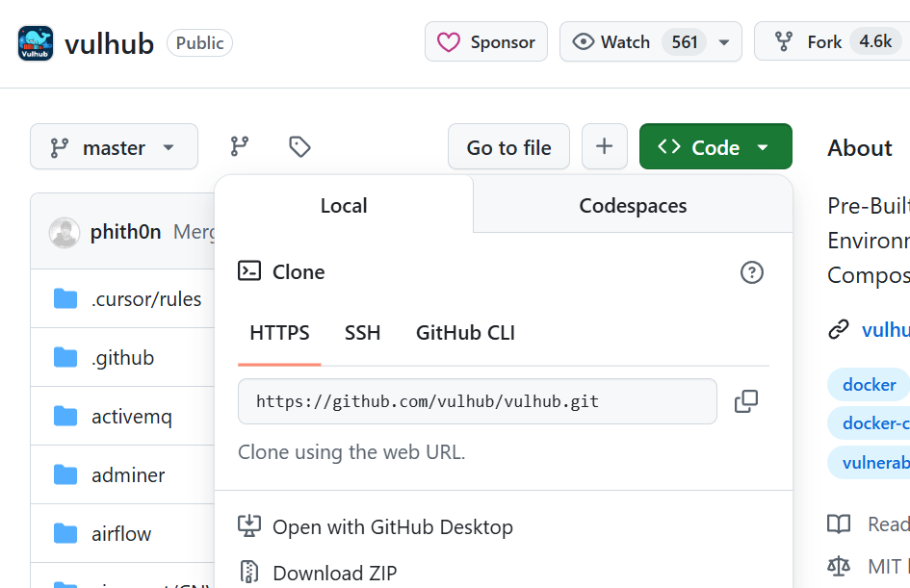Choose Download ZIP option
This screenshot has height=588, width=910.
pos(335,573)
